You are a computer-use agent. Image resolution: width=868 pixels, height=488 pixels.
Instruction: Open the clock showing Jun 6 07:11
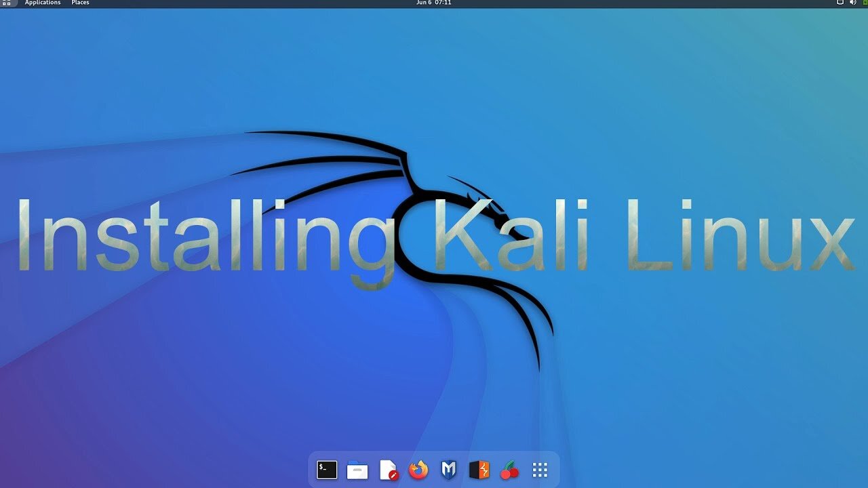pos(434,3)
